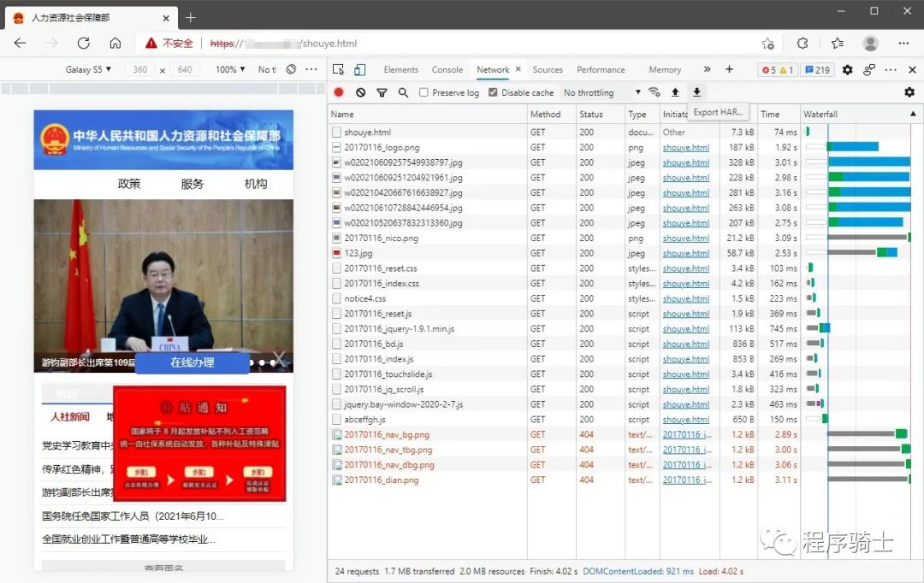The width and height of the screenshot is (924, 583).
Task: Click the shouye.html initiator link
Action: [685, 147]
